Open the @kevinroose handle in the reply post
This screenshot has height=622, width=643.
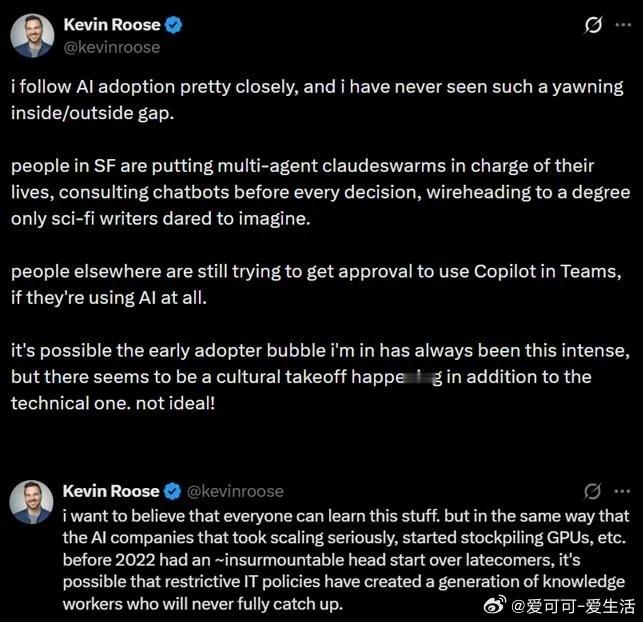(x=235, y=491)
